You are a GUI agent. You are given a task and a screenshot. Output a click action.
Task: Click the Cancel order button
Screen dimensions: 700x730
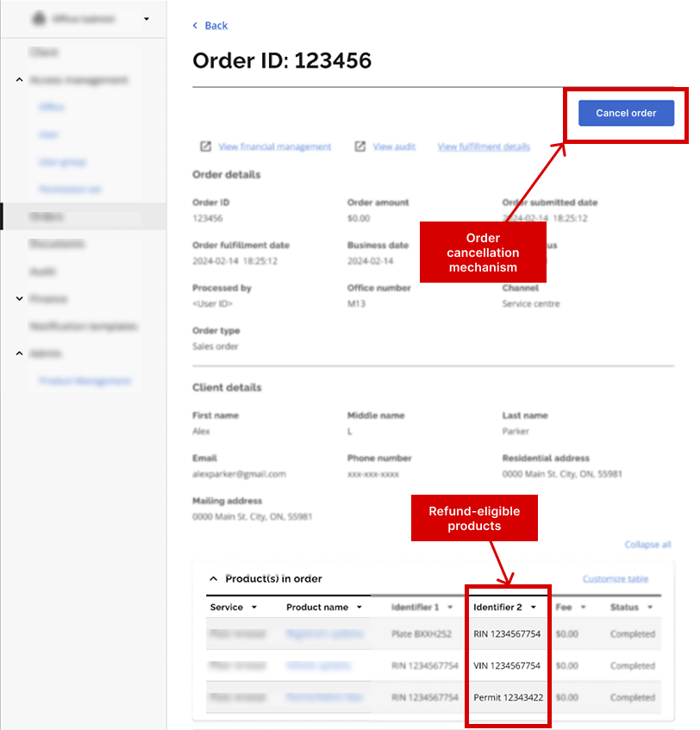[626, 113]
